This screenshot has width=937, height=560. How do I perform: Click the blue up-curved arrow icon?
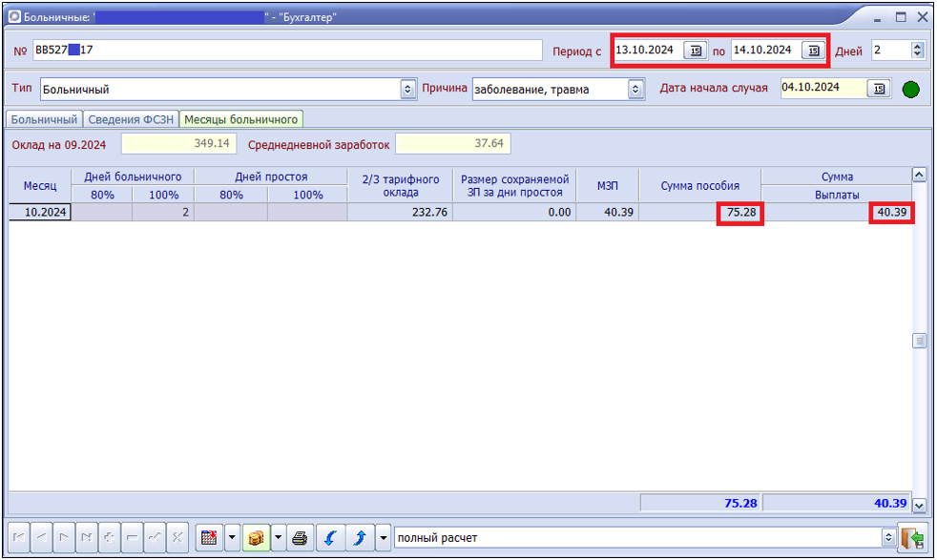coord(360,538)
